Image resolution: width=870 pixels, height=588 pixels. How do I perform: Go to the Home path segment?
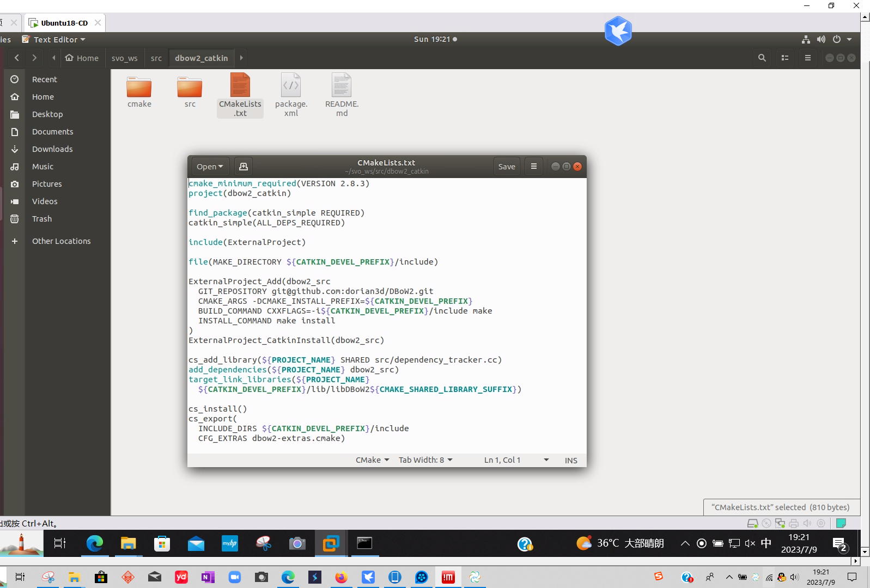pyautogui.click(x=82, y=58)
